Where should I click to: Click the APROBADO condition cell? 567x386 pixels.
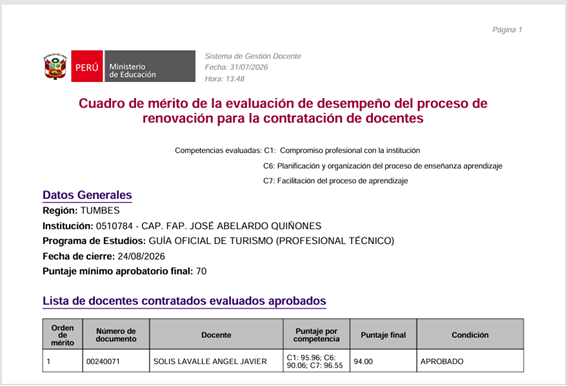470,361
